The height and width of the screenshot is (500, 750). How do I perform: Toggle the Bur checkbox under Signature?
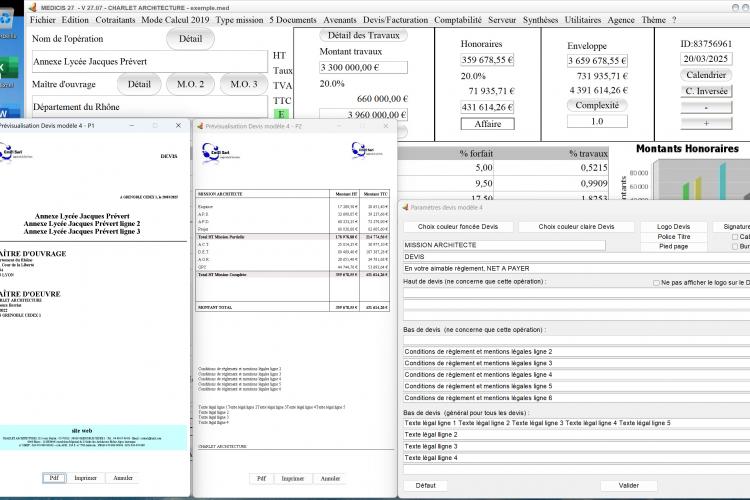[735, 246]
